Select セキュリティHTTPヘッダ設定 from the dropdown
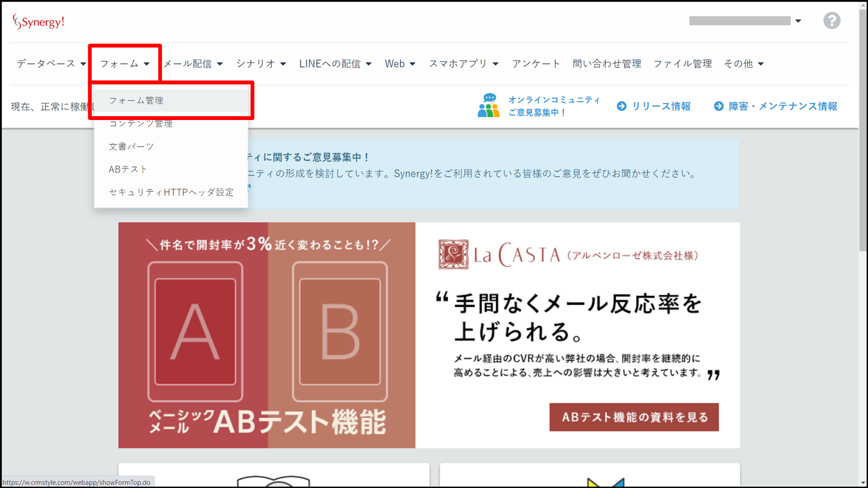 [x=171, y=192]
